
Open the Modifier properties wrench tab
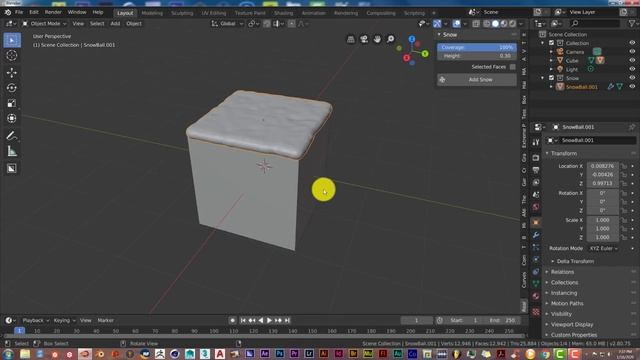[x=536, y=235]
